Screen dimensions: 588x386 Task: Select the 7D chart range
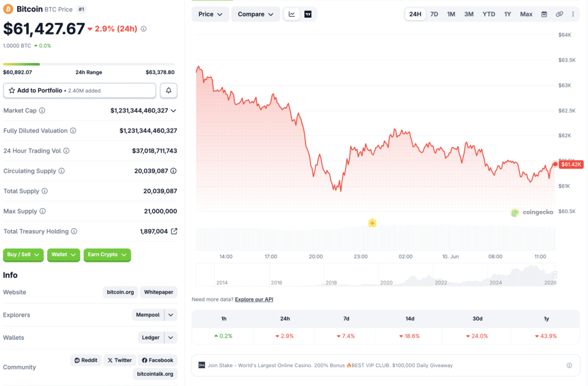click(434, 14)
